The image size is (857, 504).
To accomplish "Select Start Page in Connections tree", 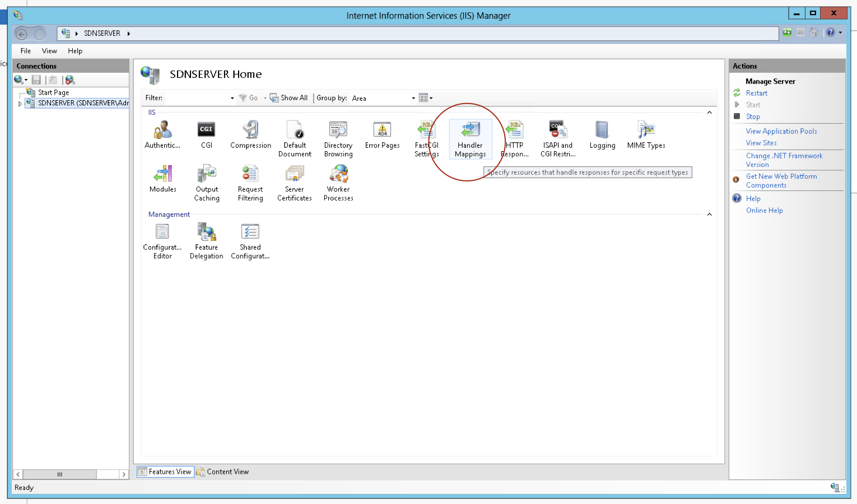I will (53, 93).
